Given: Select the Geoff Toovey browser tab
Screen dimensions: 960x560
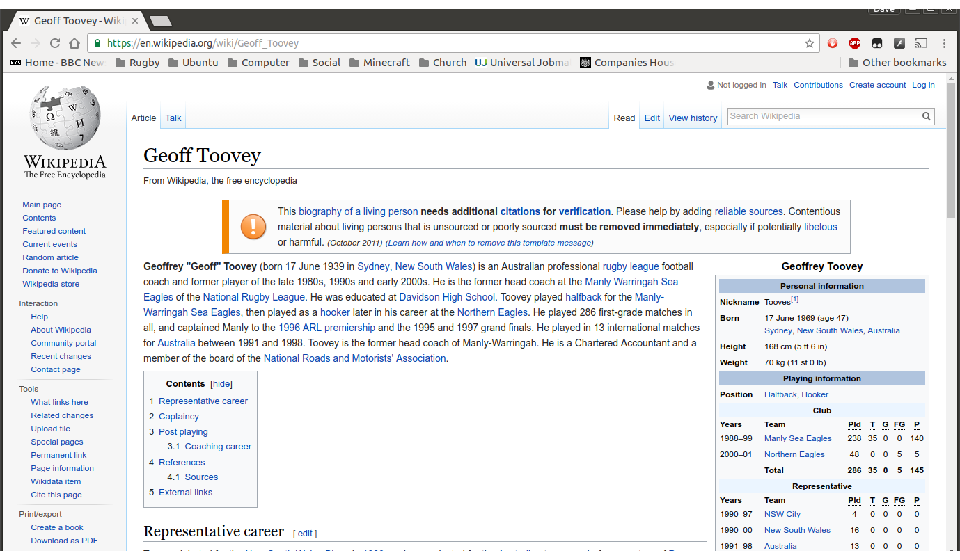Looking at the screenshot, I should 77,21.
